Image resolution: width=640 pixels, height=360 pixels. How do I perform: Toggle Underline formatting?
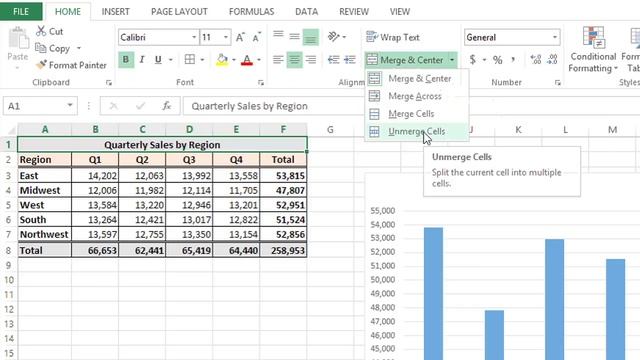[158, 60]
